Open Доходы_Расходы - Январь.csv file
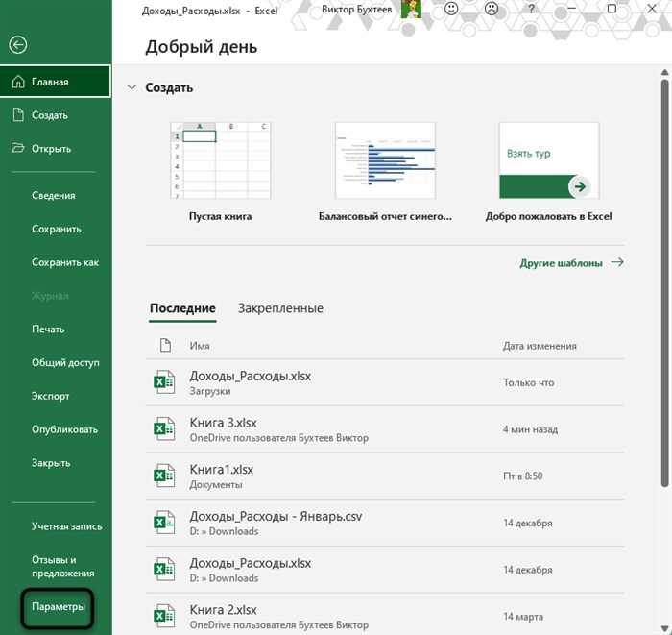672x635 pixels. tap(385, 523)
